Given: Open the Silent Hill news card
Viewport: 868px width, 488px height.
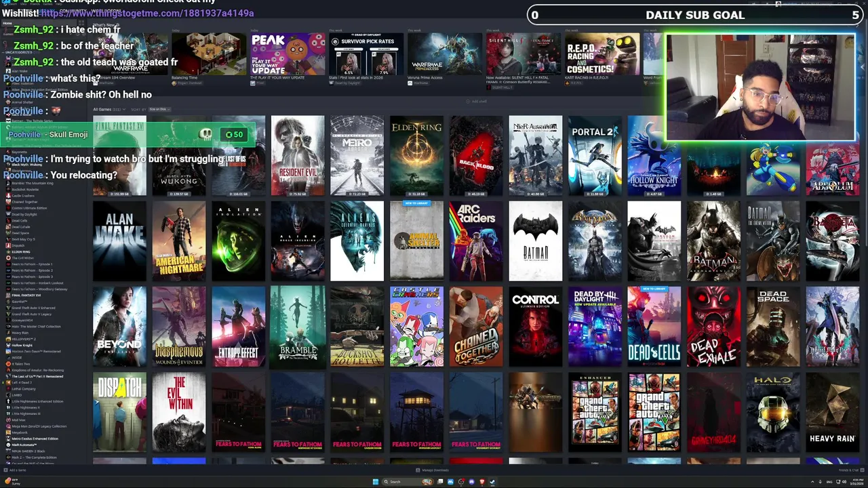Looking at the screenshot, I should (x=524, y=54).
